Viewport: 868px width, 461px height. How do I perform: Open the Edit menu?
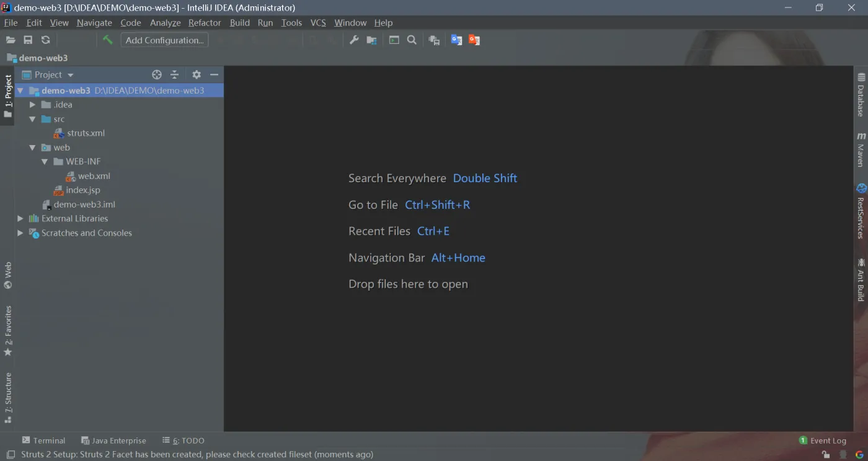click(34, 23)
